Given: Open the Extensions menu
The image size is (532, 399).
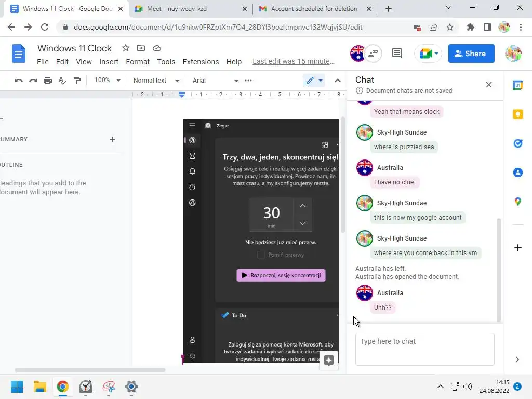Looking at the screenshot, I should (201, 62).
